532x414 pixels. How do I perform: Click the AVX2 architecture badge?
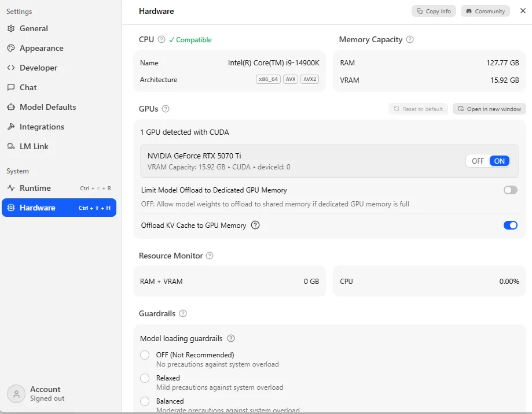click(310, 79)
